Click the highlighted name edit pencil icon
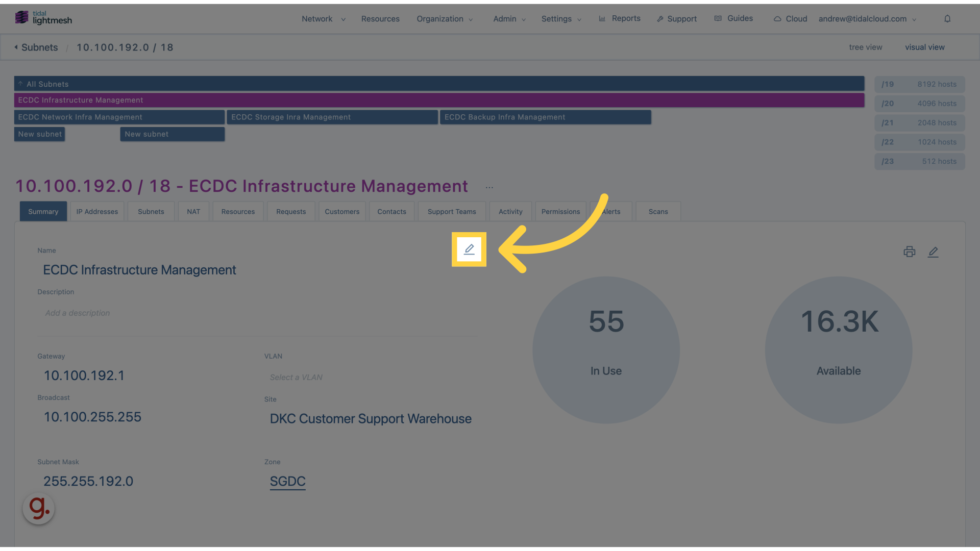This screenshot has height=551, width=980. point(469,249)
